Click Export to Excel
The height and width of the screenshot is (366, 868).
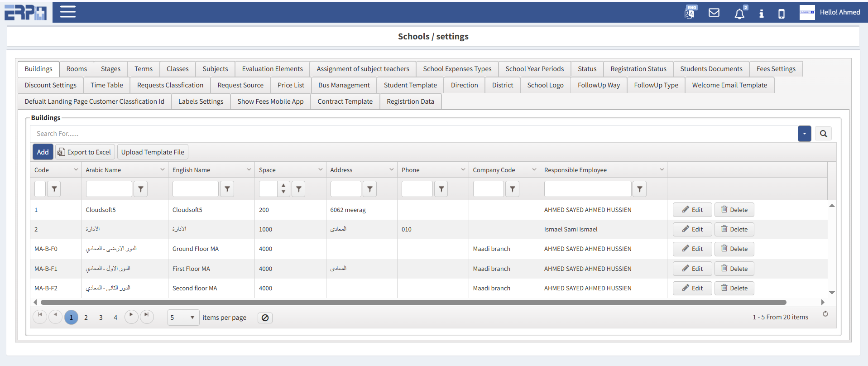pyautogui.click(x=85, y=152)
